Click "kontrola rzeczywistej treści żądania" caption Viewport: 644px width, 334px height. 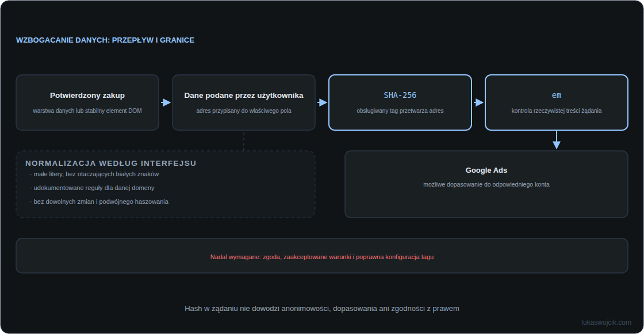557,111
